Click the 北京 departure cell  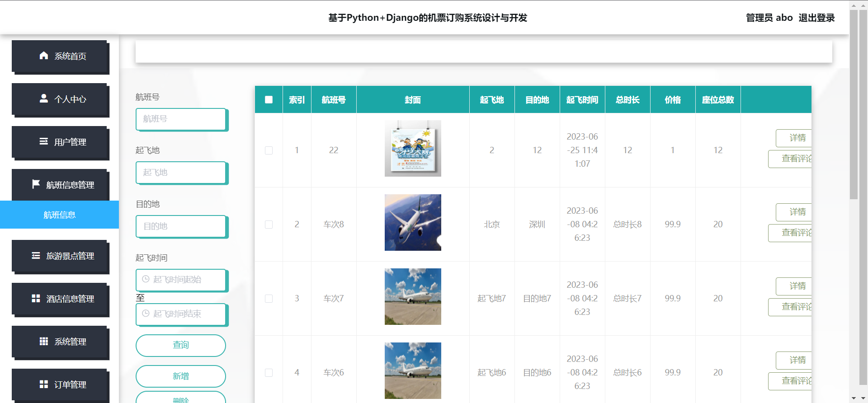click(x=492, y=225)
